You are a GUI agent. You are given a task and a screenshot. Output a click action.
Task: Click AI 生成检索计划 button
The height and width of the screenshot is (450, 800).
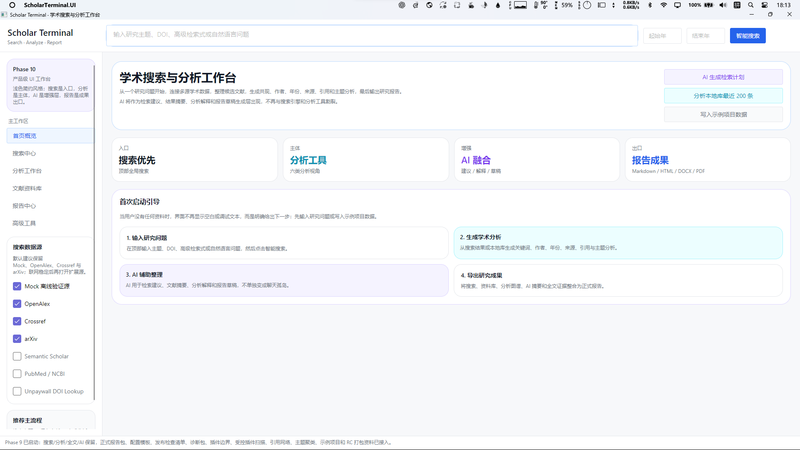723,77
